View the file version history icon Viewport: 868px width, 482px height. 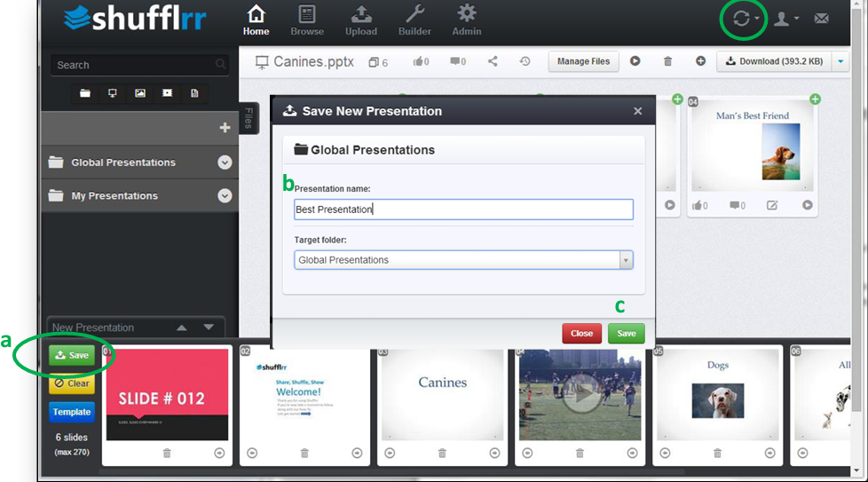coord(525,61)
